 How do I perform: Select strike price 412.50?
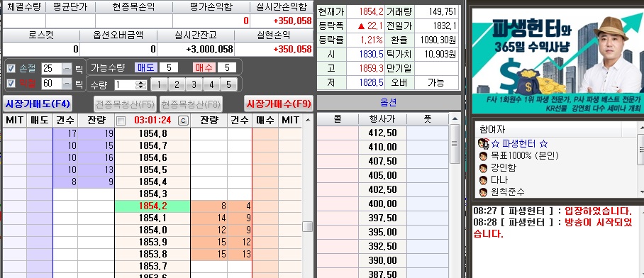click(383, 133)
